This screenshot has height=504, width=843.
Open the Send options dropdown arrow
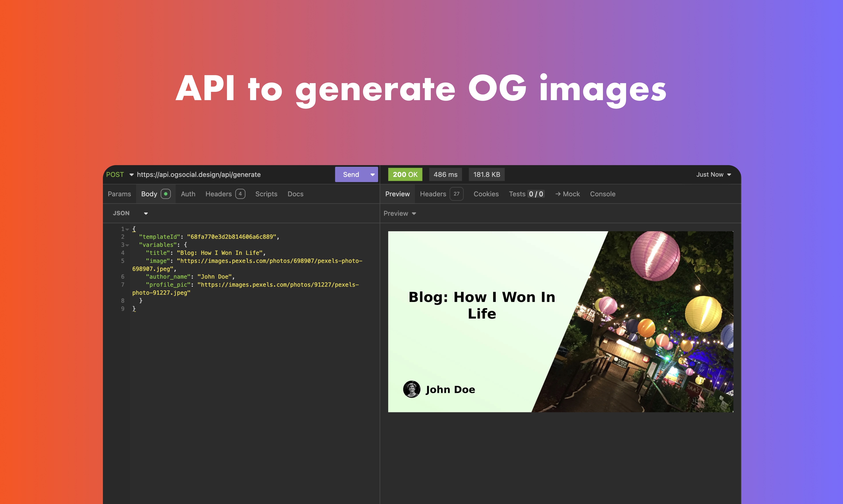[x=373, y=175]
